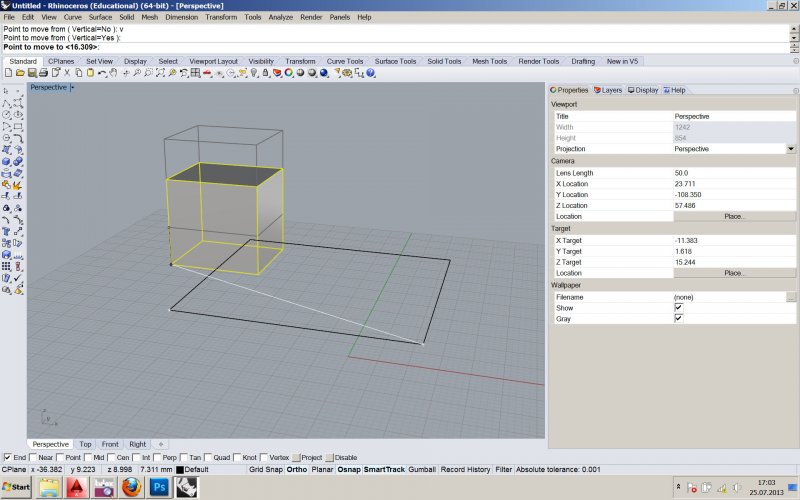Open the Projection dropdown arrow
The image size is (800, 500).
pos(790,148)
